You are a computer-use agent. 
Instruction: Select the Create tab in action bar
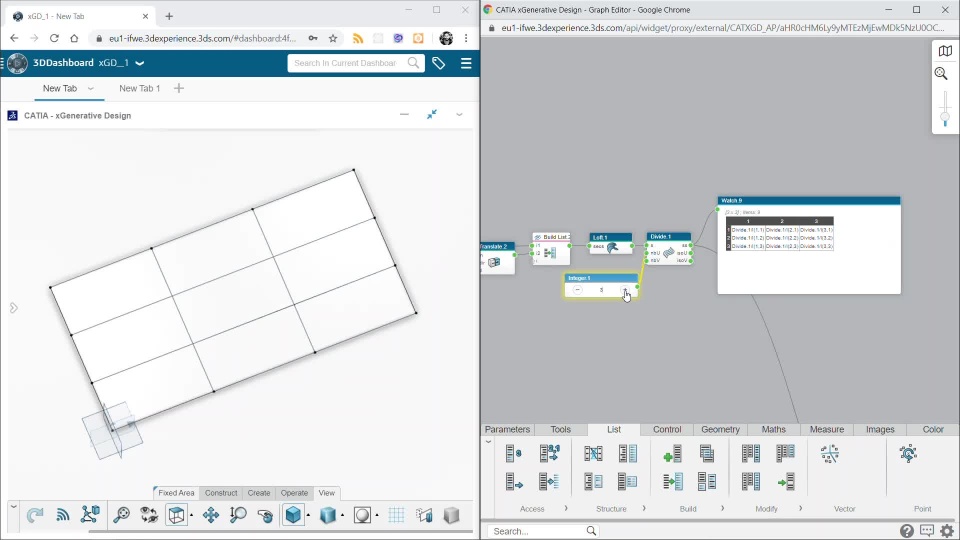259,493
